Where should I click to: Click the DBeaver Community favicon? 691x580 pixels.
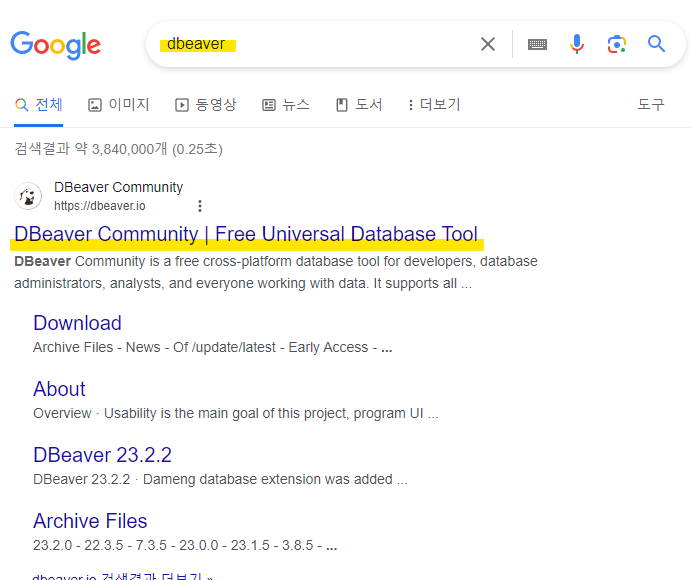28,196
